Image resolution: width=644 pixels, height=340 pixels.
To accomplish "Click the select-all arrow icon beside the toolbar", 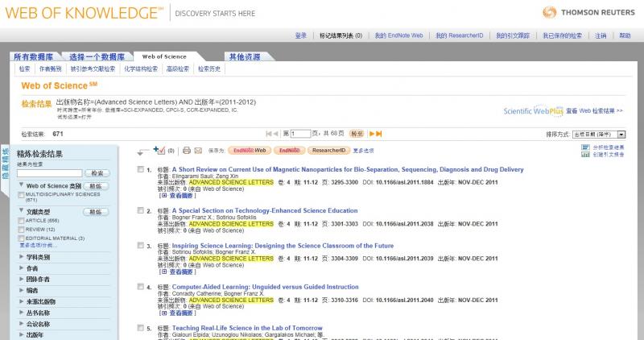I will (143, 151).
